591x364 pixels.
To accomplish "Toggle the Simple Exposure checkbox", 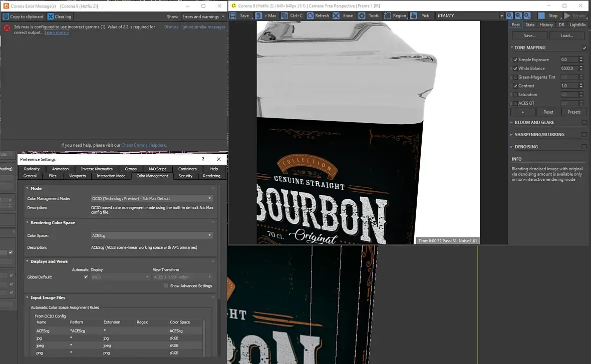I will [x=515, y=60].
